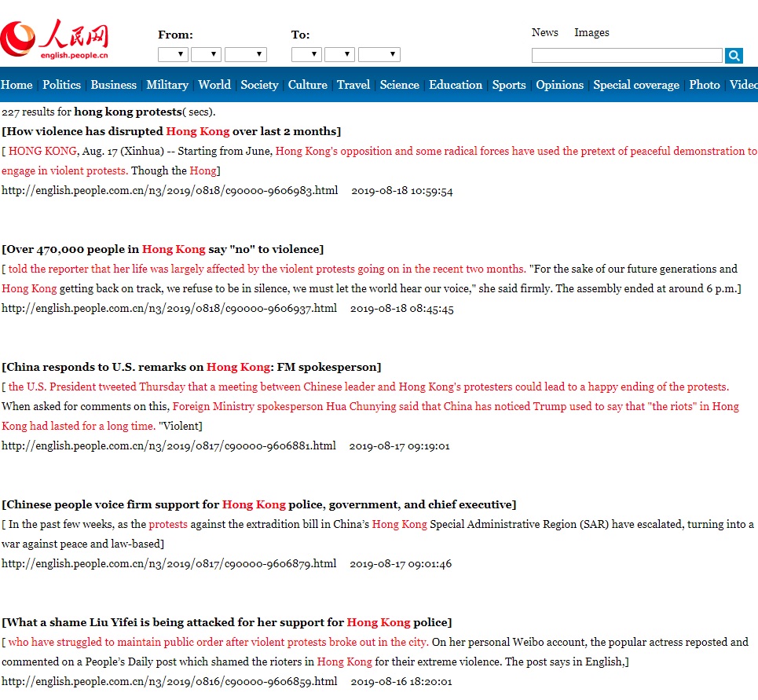
Task: Open 'What a shame Liu Yifei' article
Action: point(227,623)
